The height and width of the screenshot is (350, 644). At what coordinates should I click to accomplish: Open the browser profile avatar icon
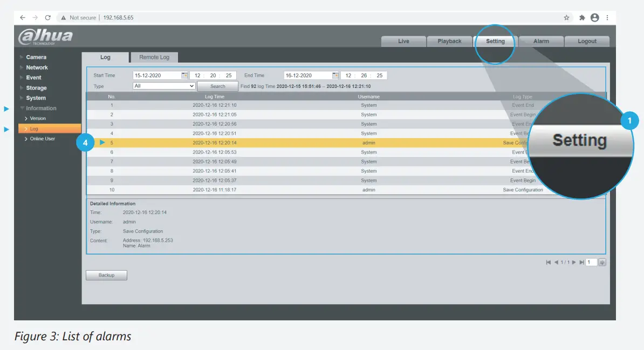[x=595, y=18]
